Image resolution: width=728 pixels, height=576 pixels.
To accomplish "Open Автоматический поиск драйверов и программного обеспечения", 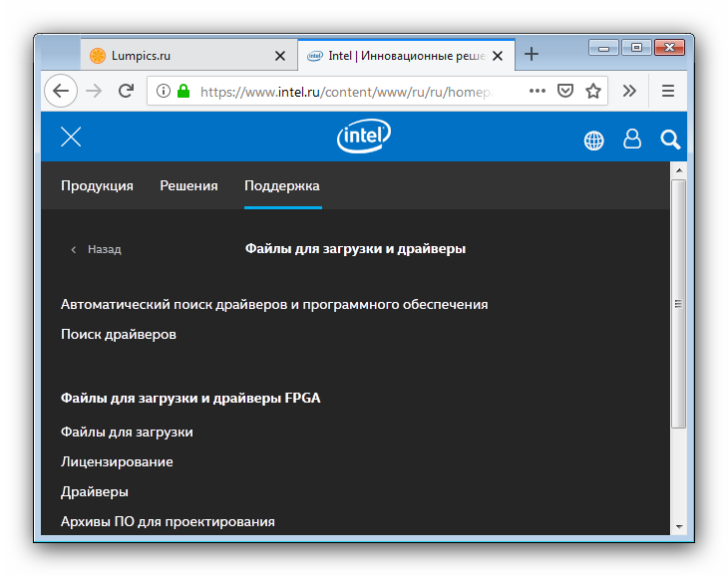I will click(274, 305).
